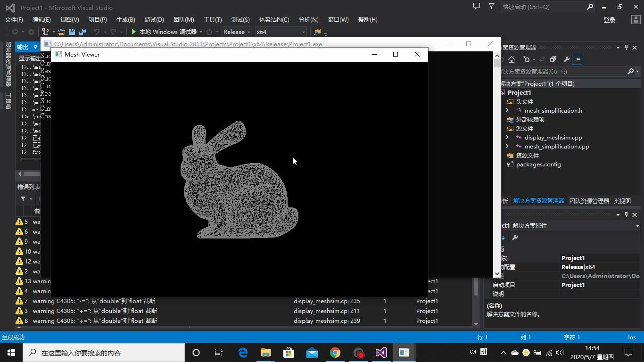Click the Collapse All icon in Solution Explorer

(x=553, y=59)
